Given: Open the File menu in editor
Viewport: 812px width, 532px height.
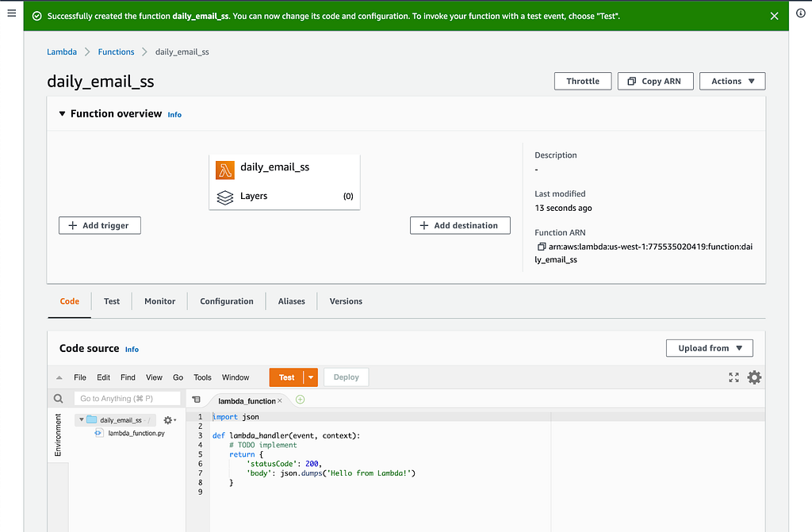Looking at the screenshot, I should [80, 377].
